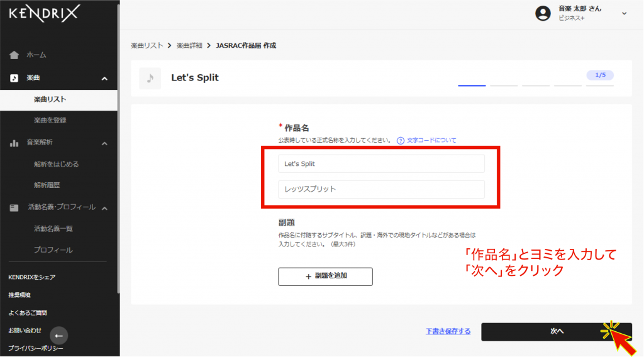Open the account dropdown chevron
This screenshot has height=357, width=644.
[624, 13]
